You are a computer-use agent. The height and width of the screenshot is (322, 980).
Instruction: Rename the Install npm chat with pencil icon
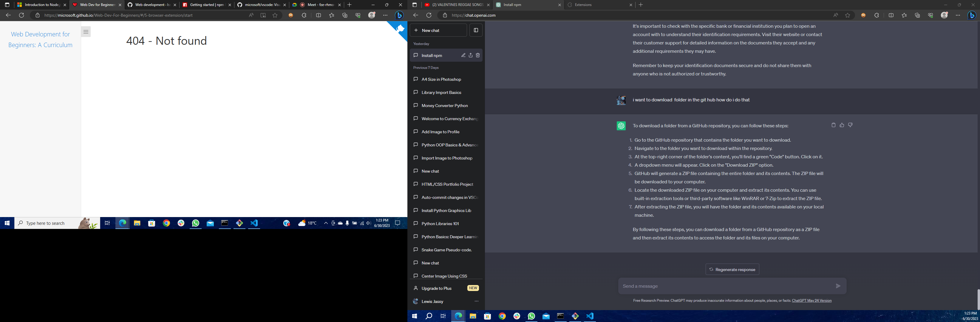463,55
